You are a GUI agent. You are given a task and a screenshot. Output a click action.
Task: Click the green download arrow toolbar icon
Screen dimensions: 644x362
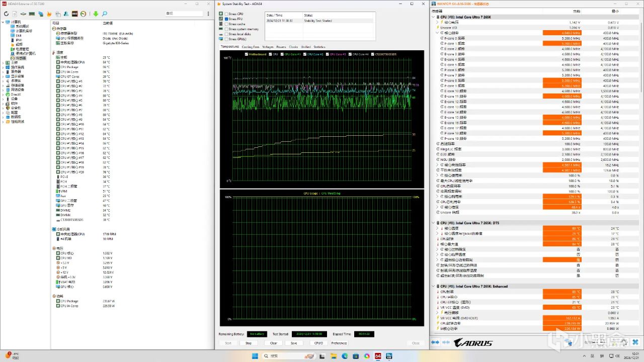point(96,14)
